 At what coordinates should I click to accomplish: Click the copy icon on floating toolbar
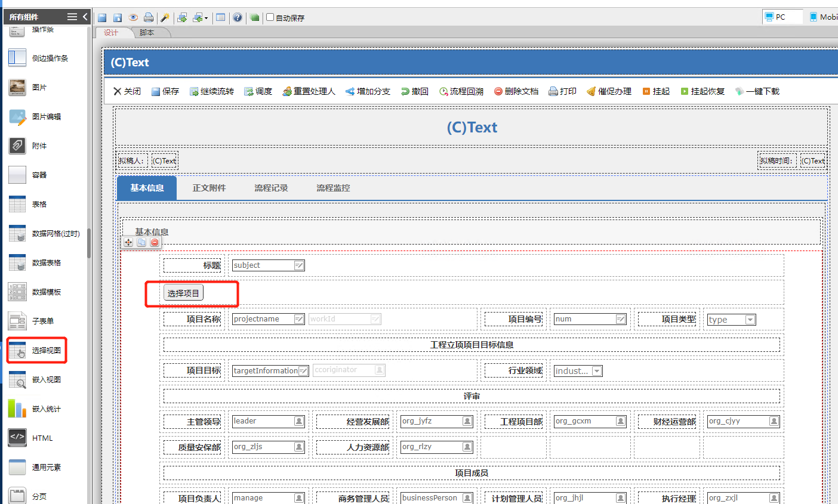(x=141, y=242)
